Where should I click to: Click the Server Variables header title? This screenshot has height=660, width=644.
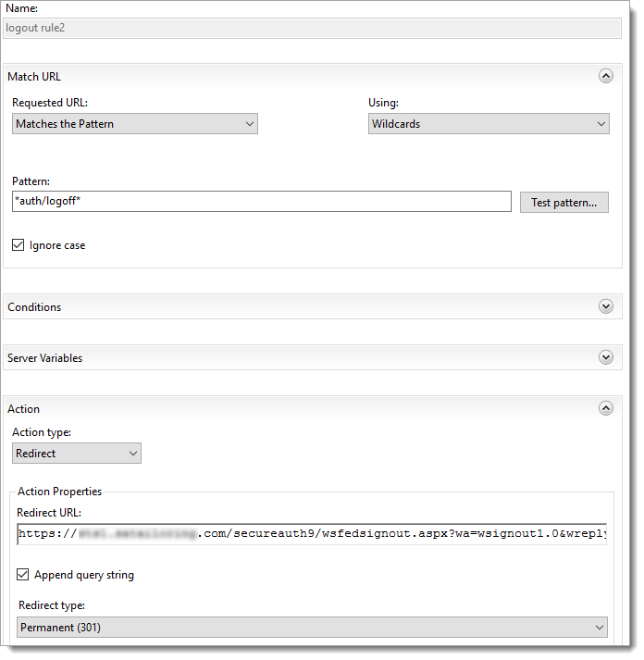point(44,358)
